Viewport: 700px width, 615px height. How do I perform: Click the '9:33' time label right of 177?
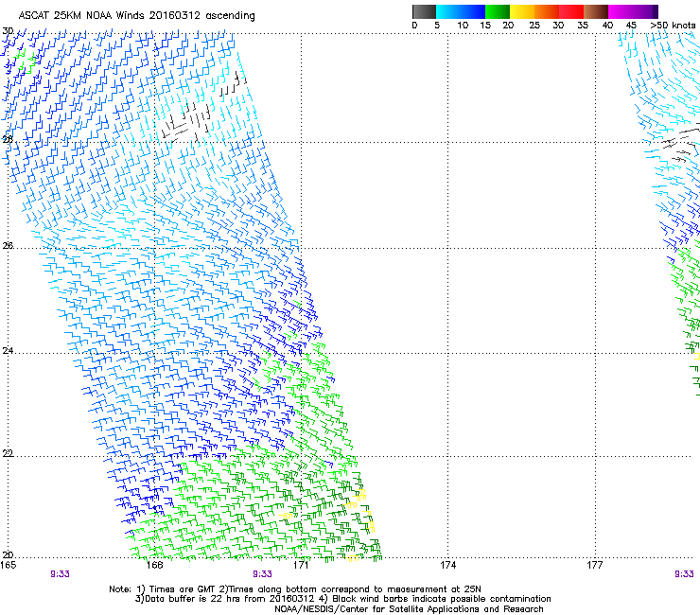684,574
